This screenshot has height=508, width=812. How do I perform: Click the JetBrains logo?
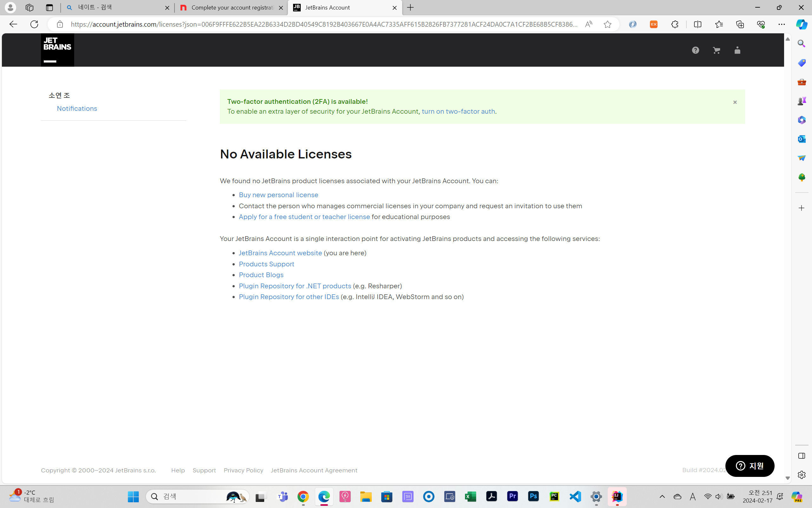57,50
